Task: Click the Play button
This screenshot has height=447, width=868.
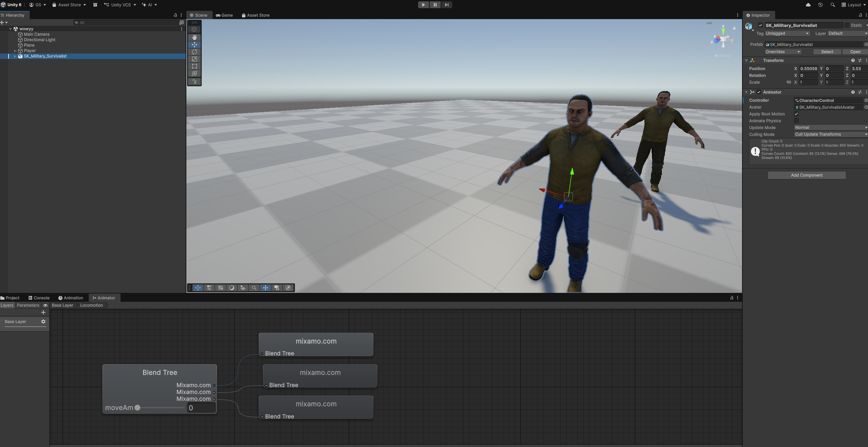Action: coord(423,5)
